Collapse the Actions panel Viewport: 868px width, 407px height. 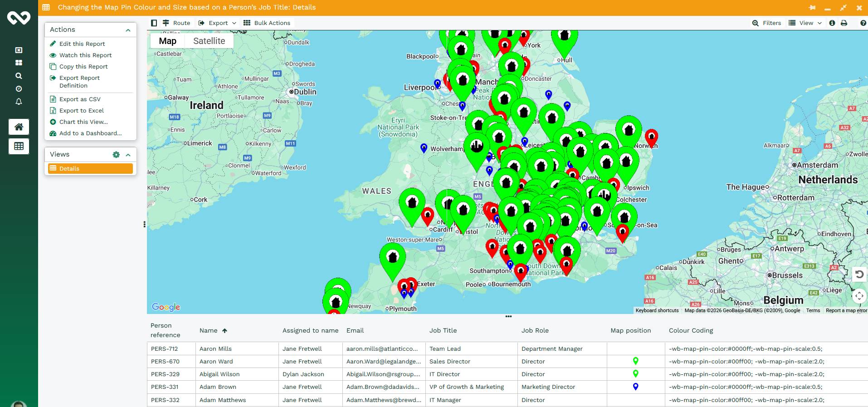tap(128, 30)
